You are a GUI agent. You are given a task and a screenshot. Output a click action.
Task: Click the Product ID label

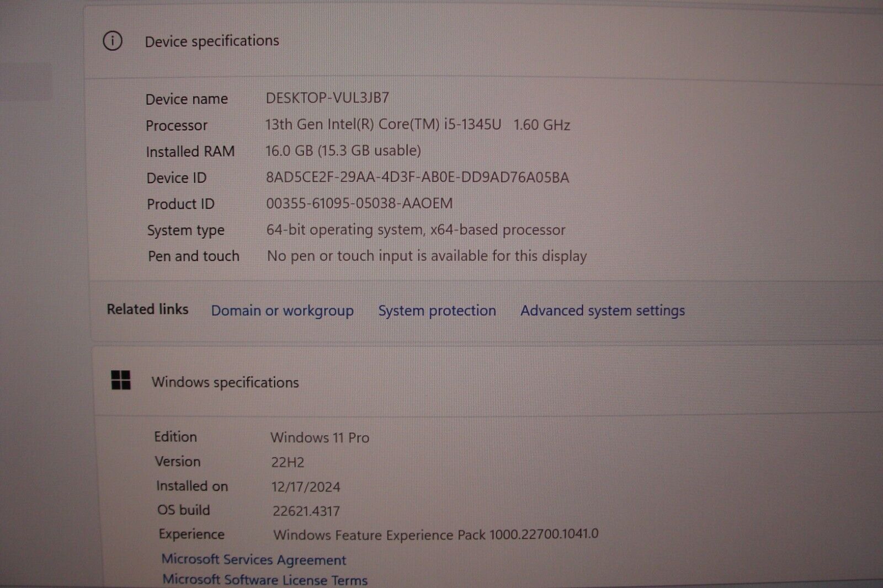[x=180, y=204]
